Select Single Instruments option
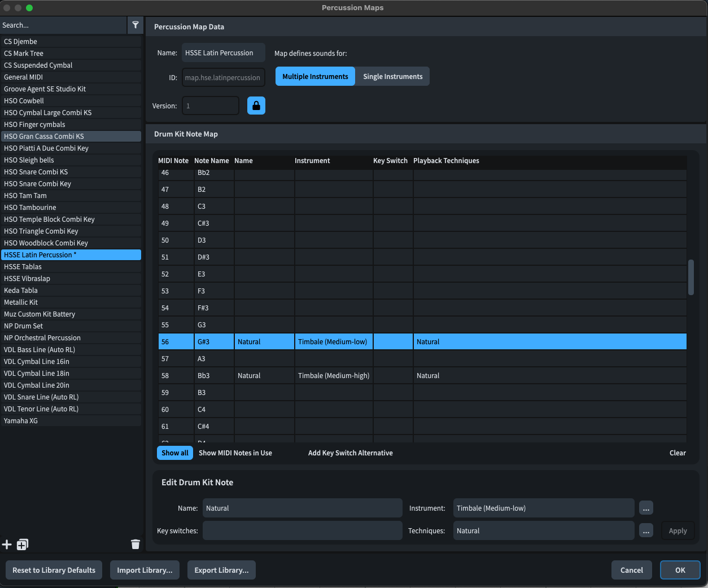This screenshot has height=588, width=708. tap(392, 76)
